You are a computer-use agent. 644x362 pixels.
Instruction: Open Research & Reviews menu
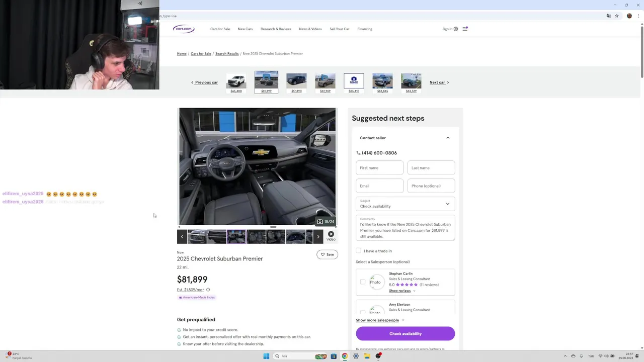tap(276, 29)
